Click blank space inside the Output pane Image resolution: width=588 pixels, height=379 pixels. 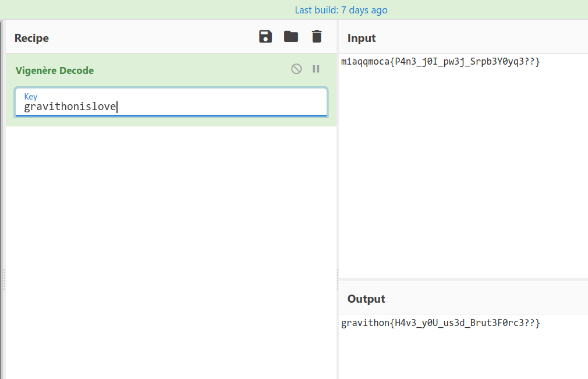[463, 355]
